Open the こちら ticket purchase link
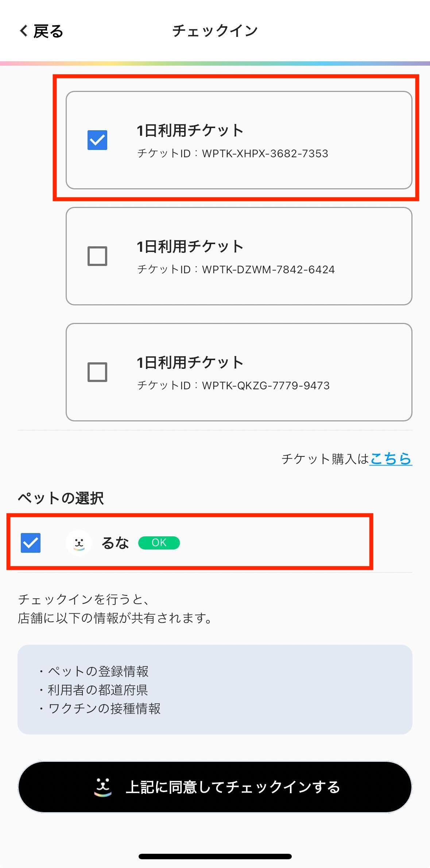Image resolution: width=430 pixels, height=868 pixels. (x=391, y=459)
